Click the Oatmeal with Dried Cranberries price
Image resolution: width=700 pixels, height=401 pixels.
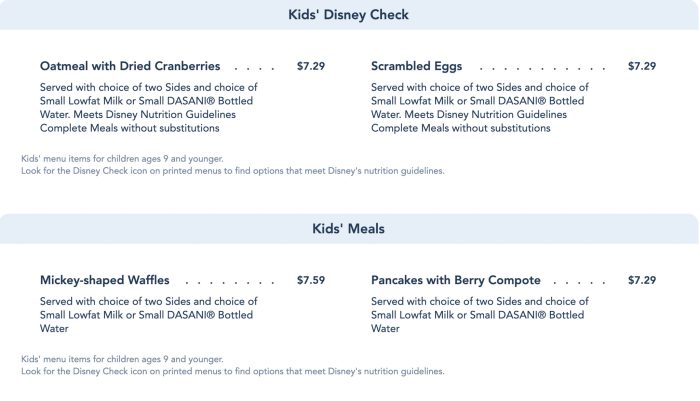click(x=311, y=66)
